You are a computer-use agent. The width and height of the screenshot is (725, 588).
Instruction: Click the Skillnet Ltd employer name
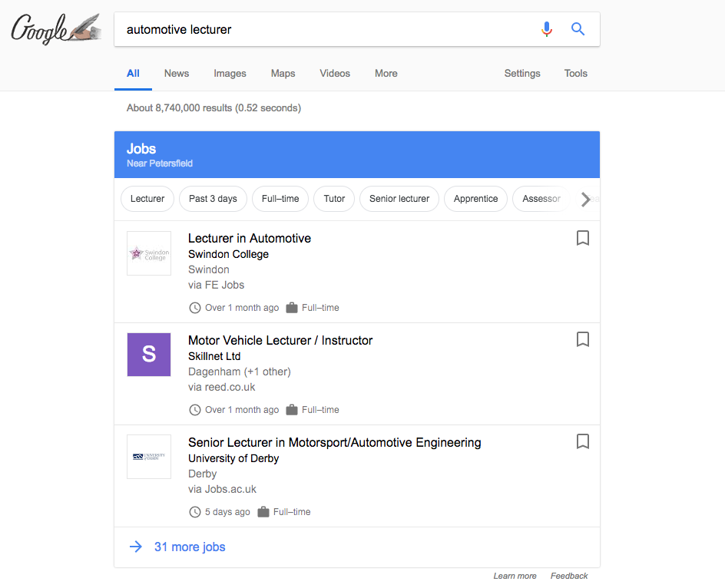(x=214, y=356)
